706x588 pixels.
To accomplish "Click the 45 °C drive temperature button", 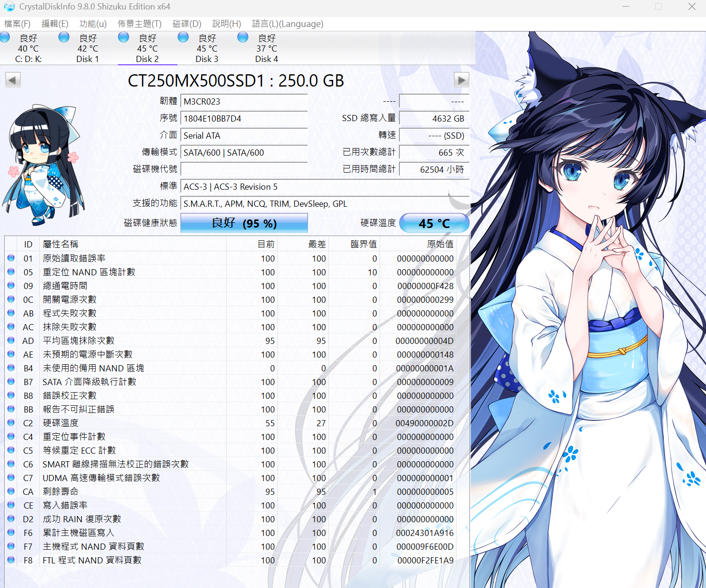I will pyautogui.click(x=434, y=223).
